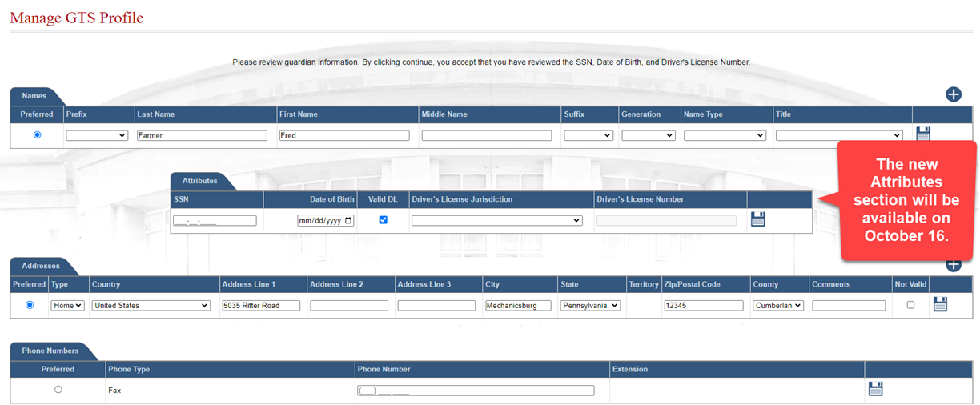Select the Preferred radio for Fax phone
This screenshot has width=980, height=405.
click(x=58, y=390)
